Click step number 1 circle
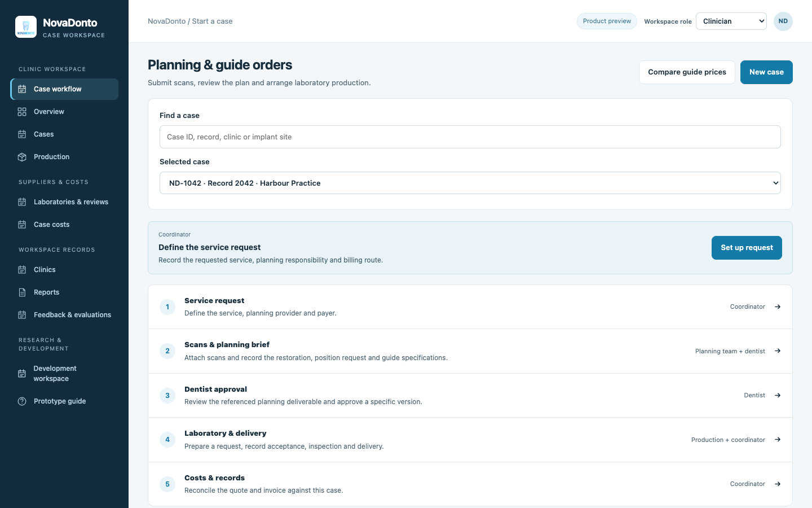 (167, 307)
